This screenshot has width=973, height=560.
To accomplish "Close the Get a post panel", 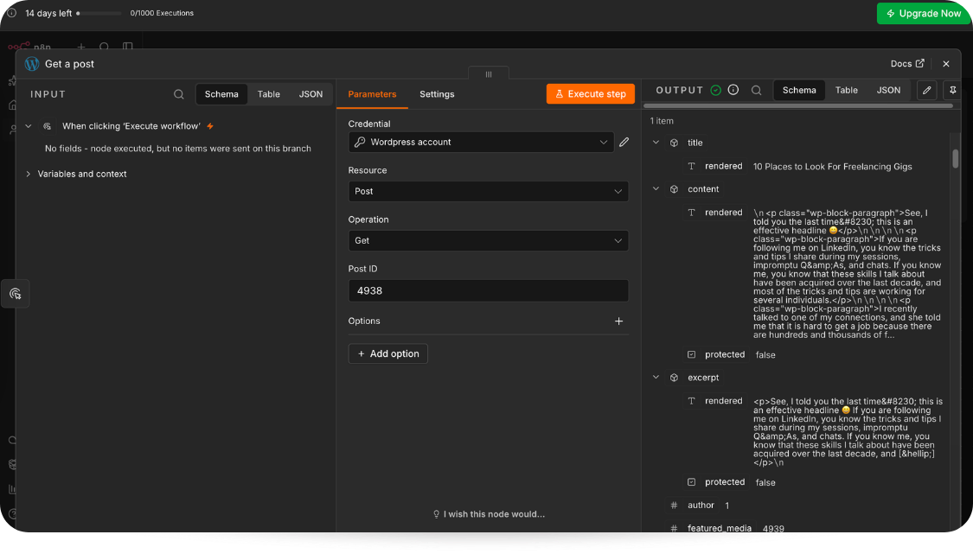I will (946, 64).
